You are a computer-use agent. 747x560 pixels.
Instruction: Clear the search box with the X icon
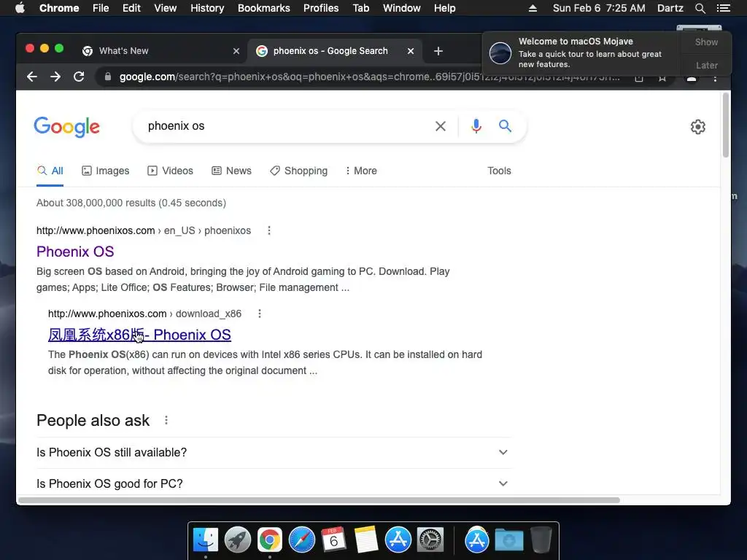(x=441, y=126)
